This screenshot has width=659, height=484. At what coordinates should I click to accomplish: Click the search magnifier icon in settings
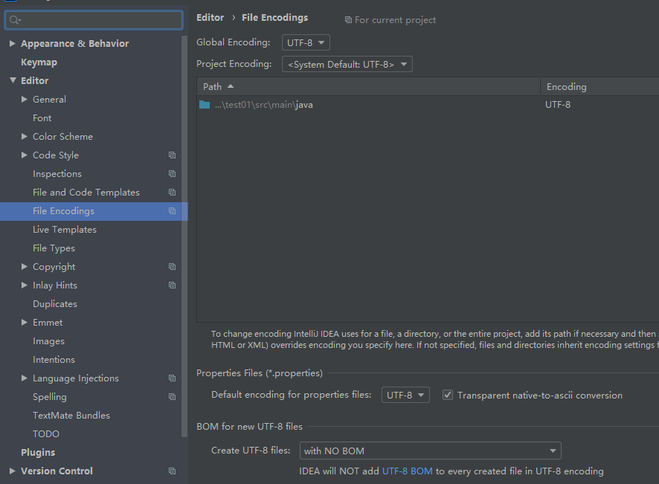15,20
